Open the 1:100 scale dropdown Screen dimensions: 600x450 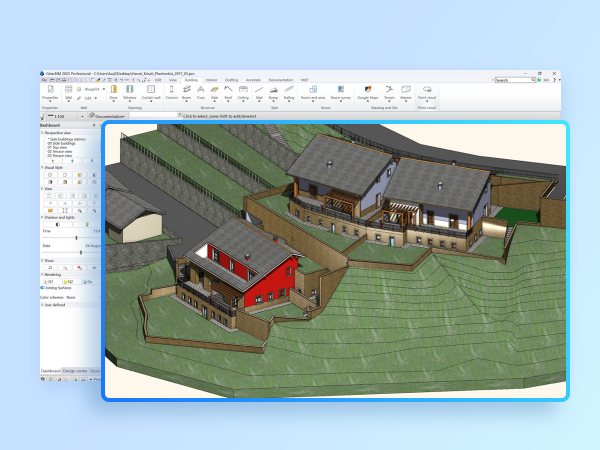82,116
